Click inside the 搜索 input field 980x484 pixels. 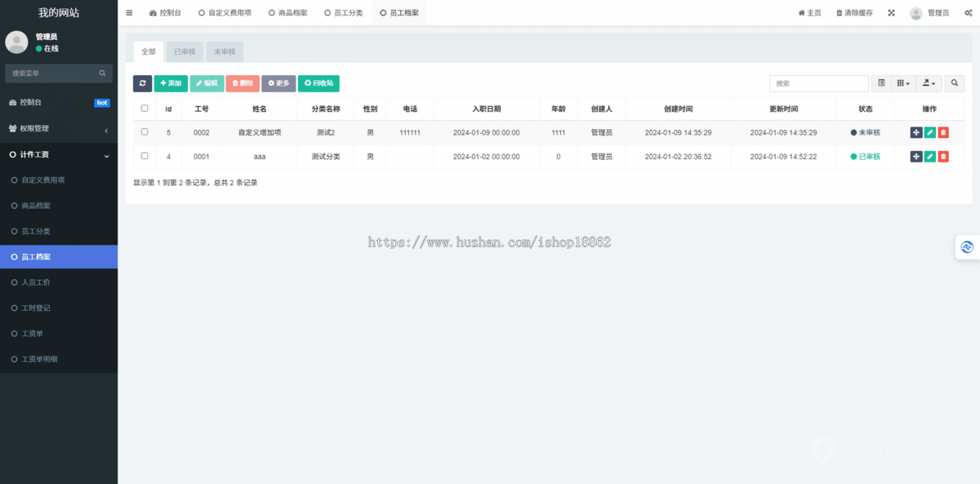(817, 83)
